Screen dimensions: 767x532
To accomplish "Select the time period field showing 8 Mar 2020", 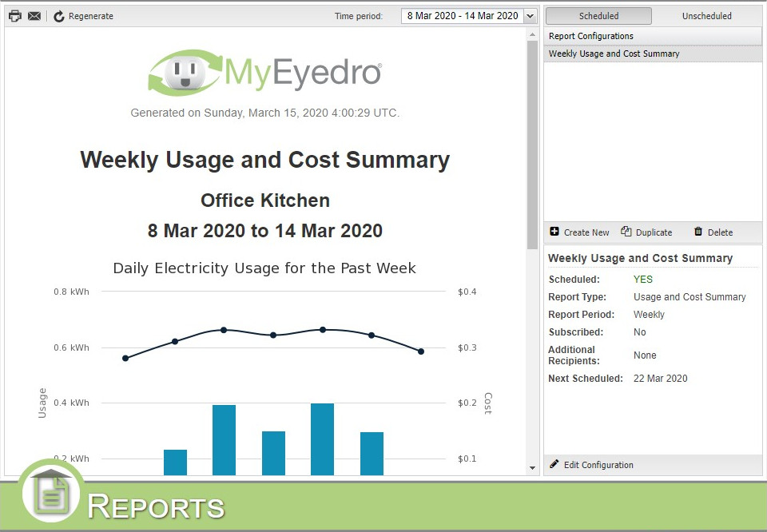I will 463,16.
